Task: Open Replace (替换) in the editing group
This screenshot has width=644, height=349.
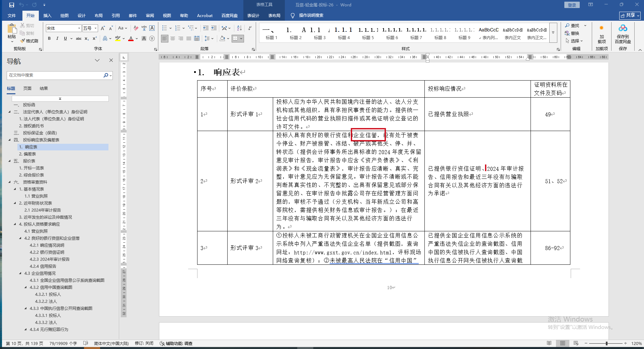Action: (x=572, y=33)
